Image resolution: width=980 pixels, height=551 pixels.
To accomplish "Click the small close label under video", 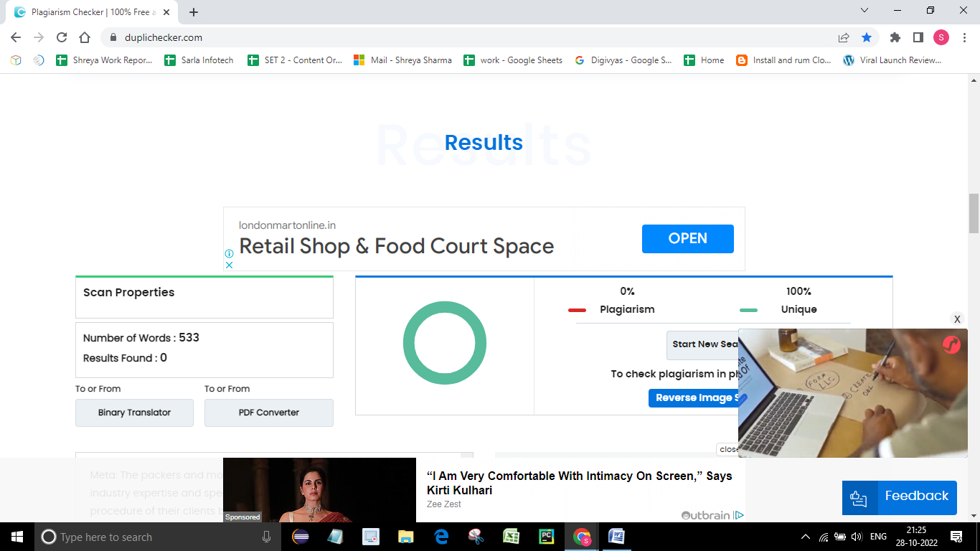I will (727, 449).
